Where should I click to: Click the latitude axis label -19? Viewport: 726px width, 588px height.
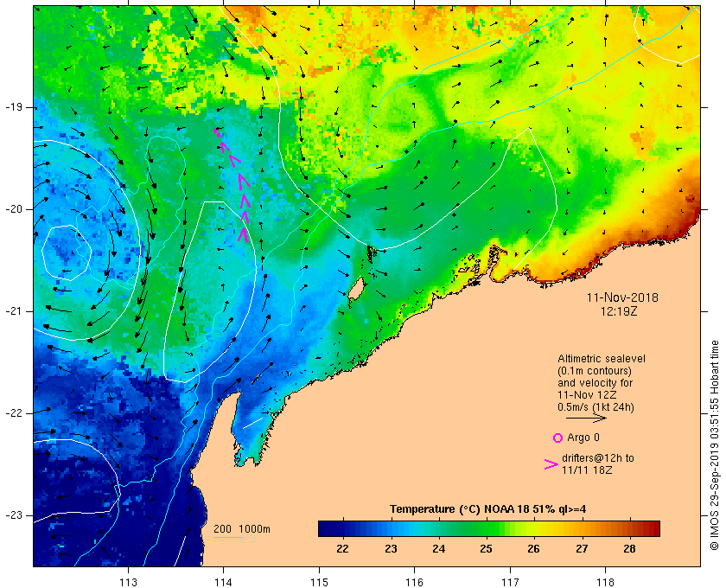point(14,107)
